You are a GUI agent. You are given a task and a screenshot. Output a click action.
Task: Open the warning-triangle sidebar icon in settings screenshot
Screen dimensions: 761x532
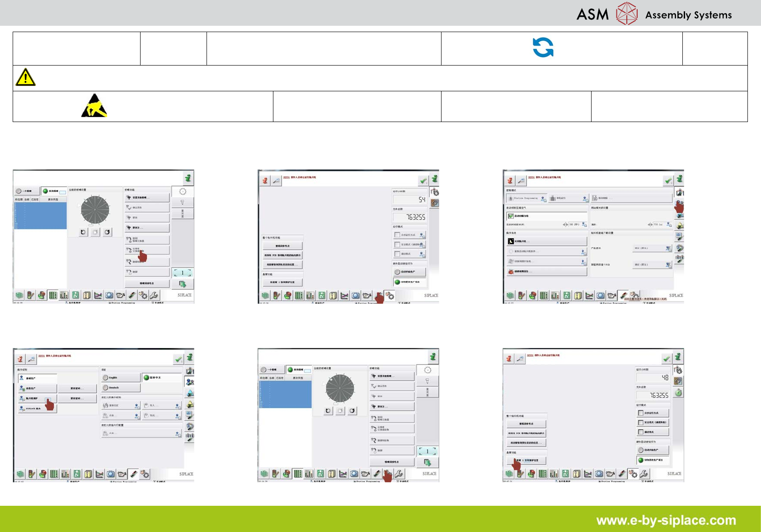[679, 226]
